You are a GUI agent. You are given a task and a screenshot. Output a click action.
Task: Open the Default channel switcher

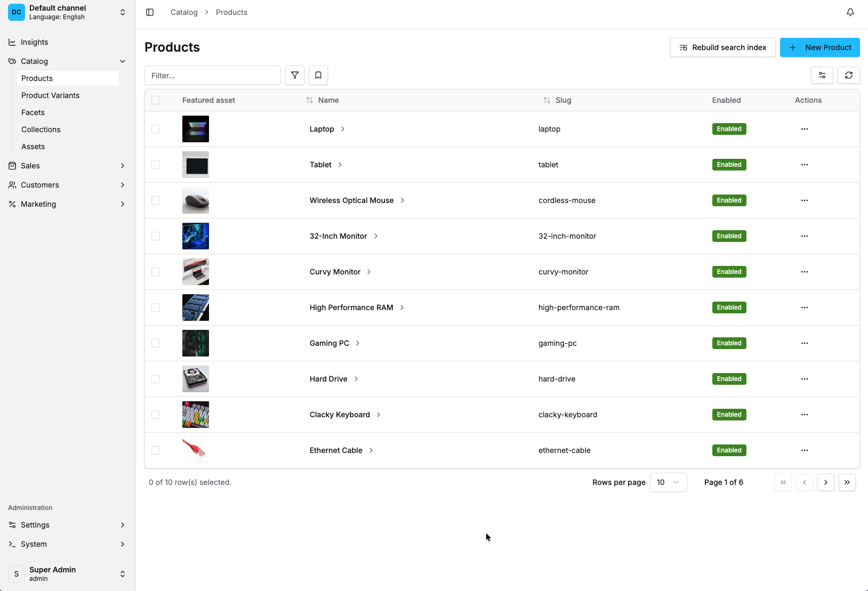coord(68,12)
